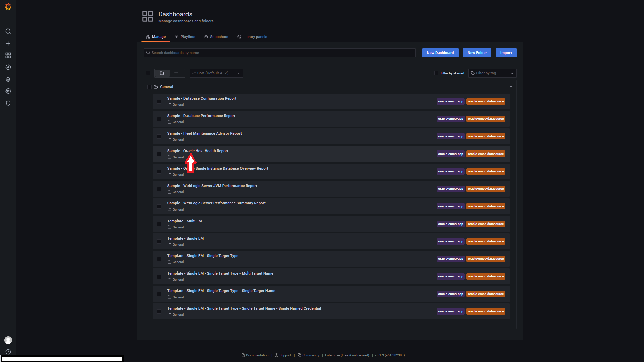Open the Configuration gear icon
The height and width of the screenshot is (362, 644).
pyautogui.click(x=8, y=91)
